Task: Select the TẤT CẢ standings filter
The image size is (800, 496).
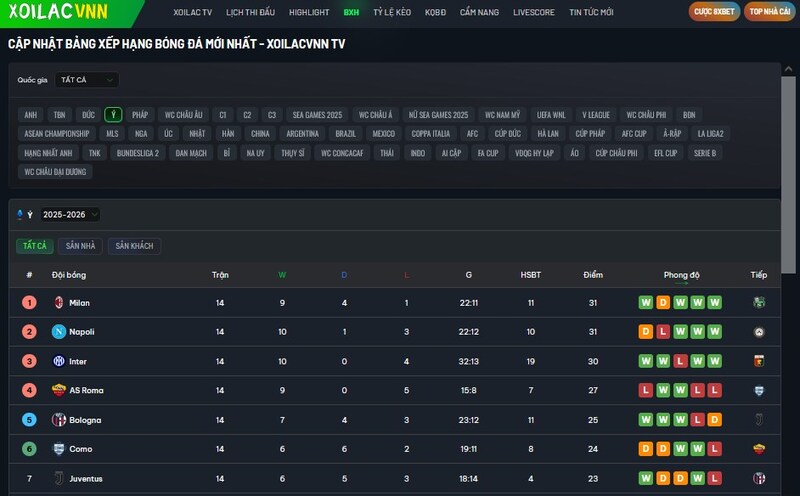Action: pyautogui.click(x=35, y=246)
